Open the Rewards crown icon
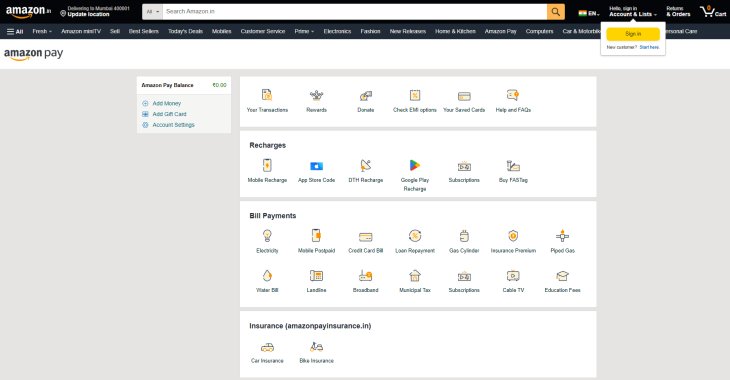 point(317,95)
